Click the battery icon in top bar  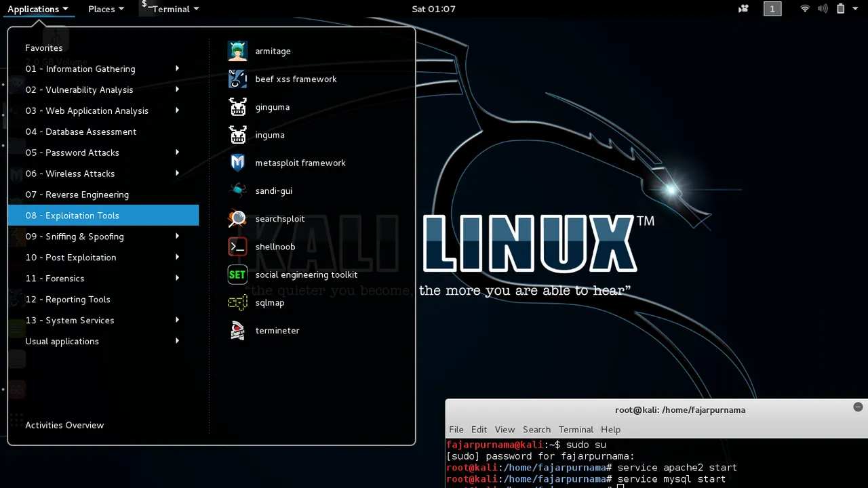pyautogui.click(x=840, y=9)
